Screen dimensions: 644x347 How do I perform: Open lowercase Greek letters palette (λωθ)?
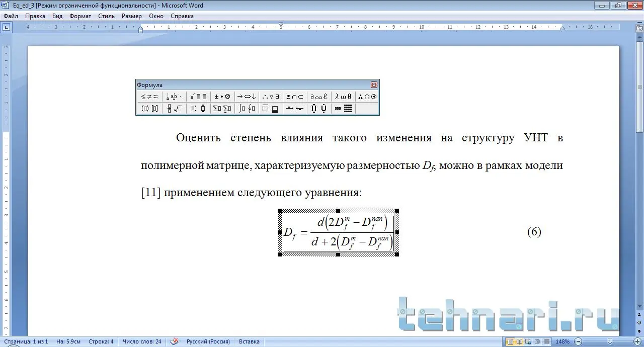tap(343, 97)
